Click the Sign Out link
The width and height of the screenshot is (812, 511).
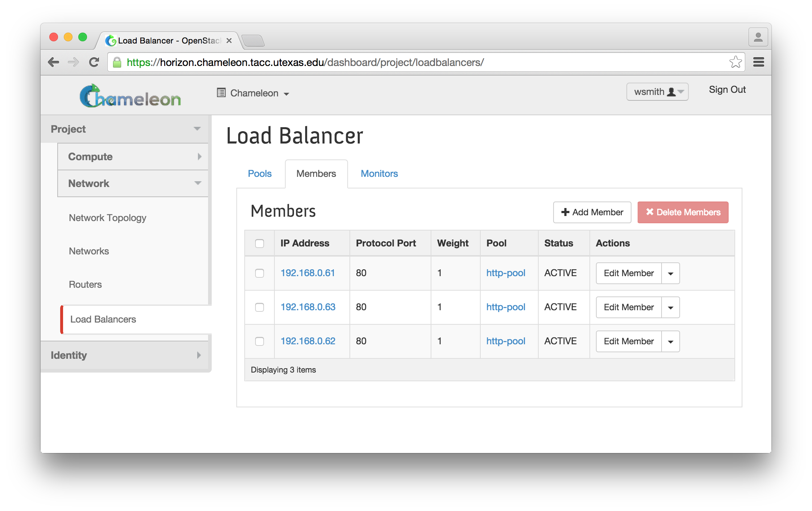tap(727, 90)
